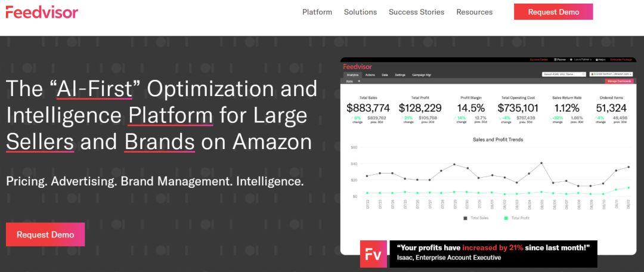
Task: Click the red Fv logo badge
Action: (374, 254)
